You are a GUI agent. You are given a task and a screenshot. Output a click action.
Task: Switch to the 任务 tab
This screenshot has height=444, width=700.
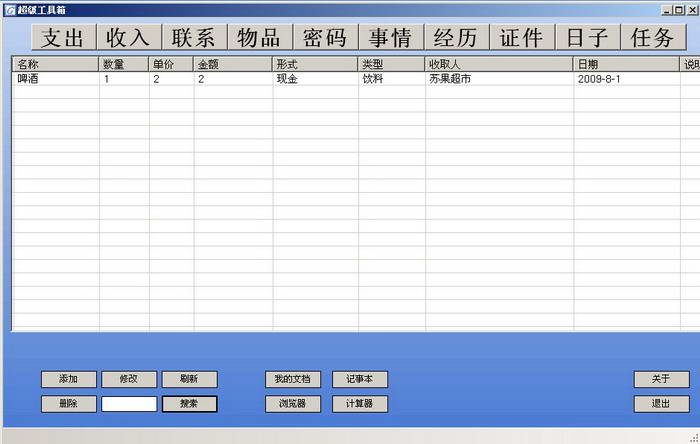click(x=653, y=37)
